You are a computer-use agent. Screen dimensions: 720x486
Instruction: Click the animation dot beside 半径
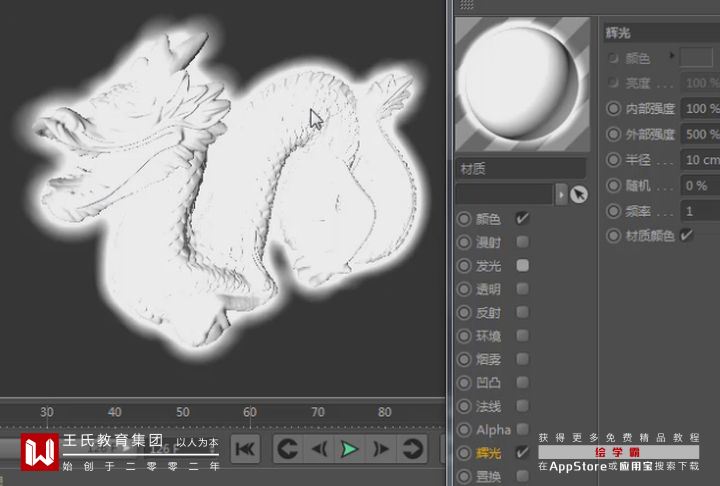(x=613, y=160)
